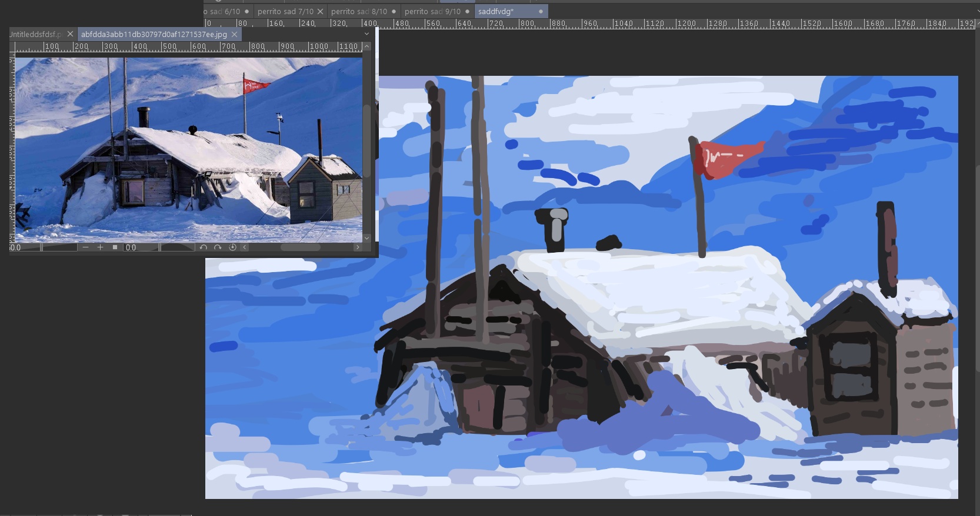Screen dimensions: 980x516
Task: Rotate reference view clockwise
Action: click(218, 247)
